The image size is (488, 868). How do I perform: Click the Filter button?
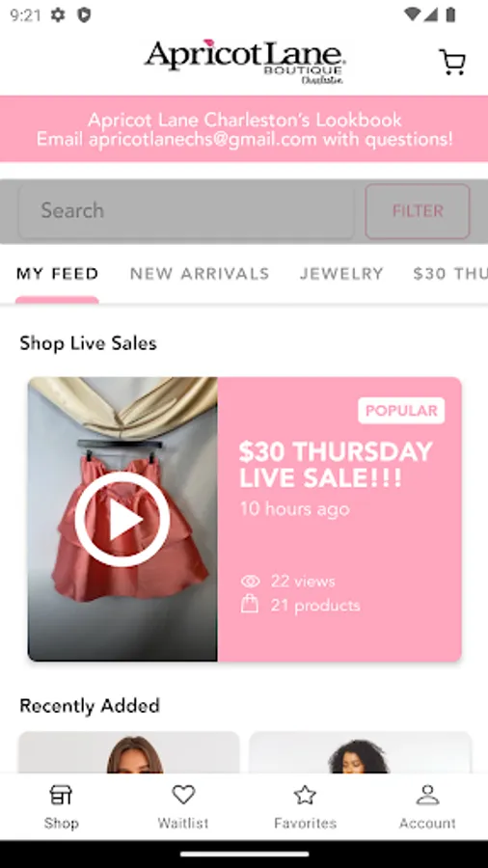pyautogui.click(x=418, y=211)
